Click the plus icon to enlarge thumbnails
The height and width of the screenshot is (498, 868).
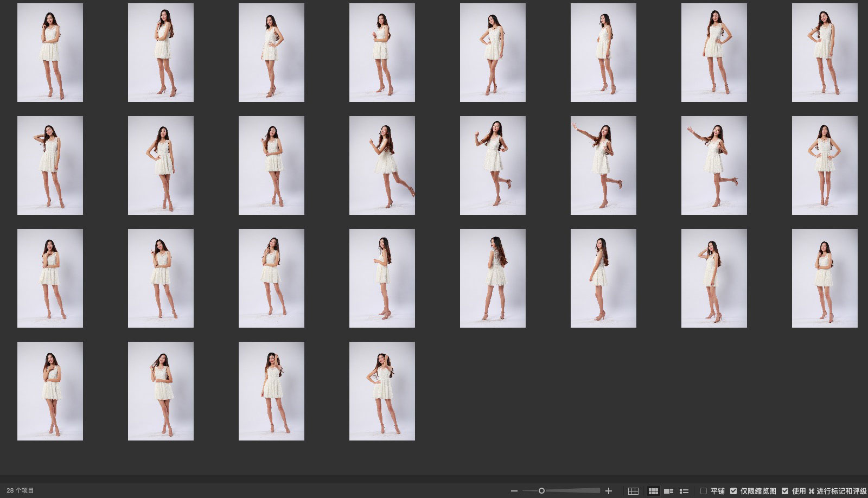(609, 491)
